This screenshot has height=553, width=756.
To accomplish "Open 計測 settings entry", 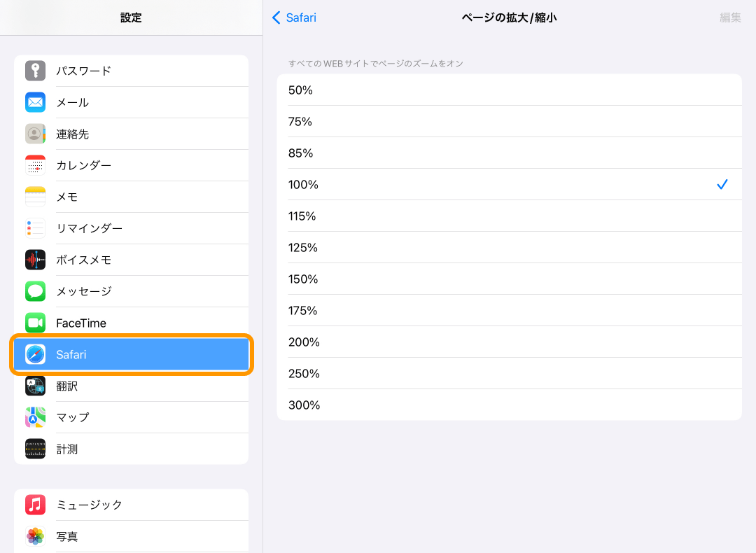I will pos(67,449).
